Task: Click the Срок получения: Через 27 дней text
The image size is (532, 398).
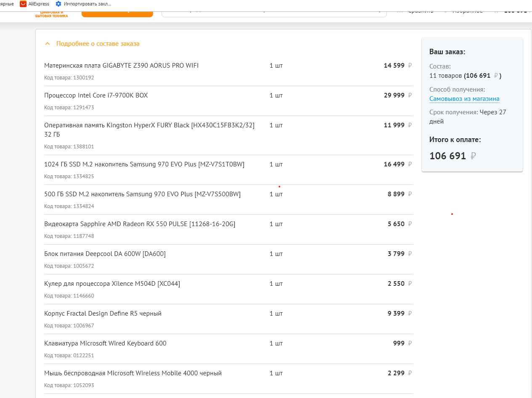Action: (468, 117)
